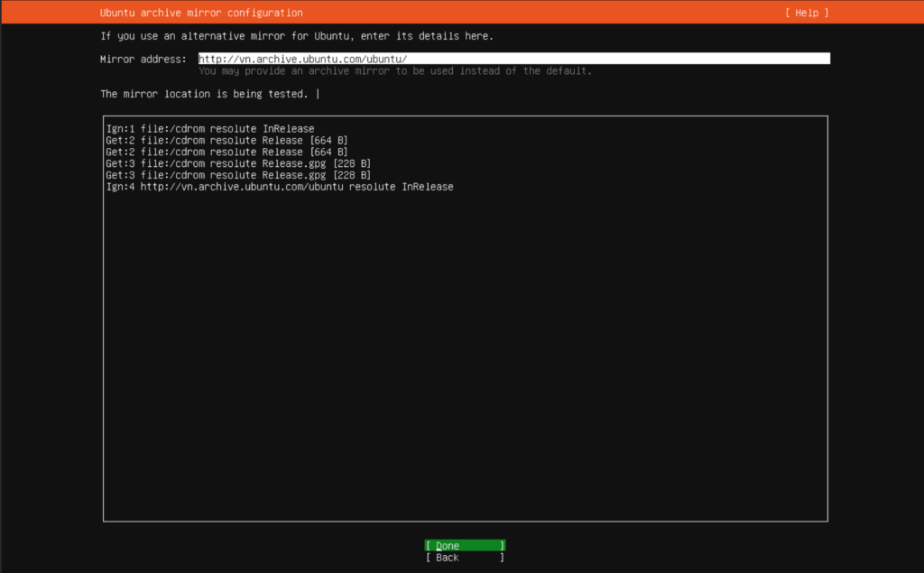This screenshot has width=924, height=573.
Task: Select the second Get:2 Release log line
Action: pyautogui.click(x=226, y=152)
